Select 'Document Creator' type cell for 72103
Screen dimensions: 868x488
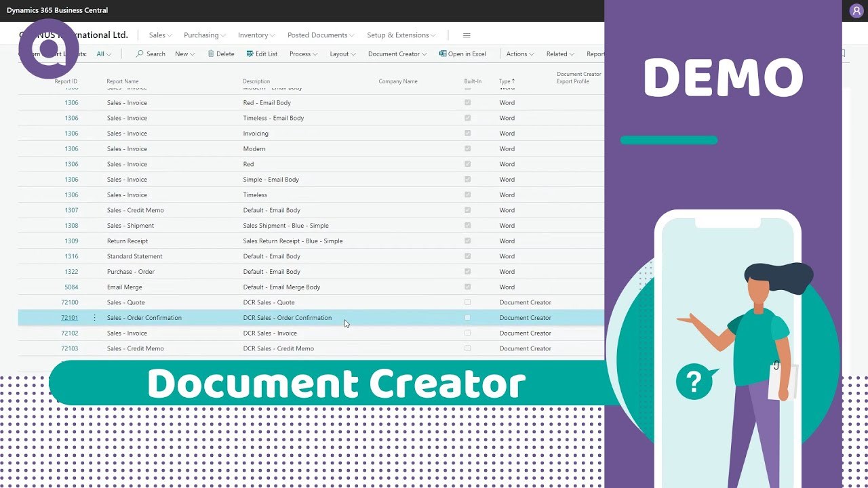[x=526, y=348]
